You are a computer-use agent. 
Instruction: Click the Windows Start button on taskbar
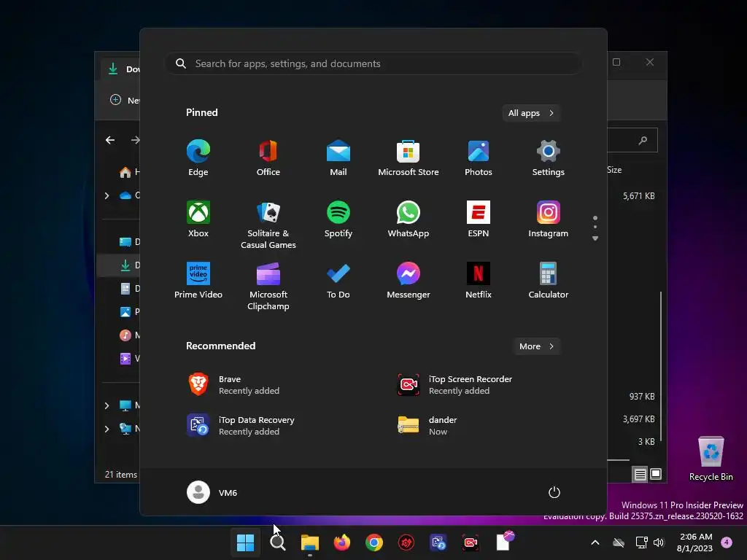click(245, 542)
